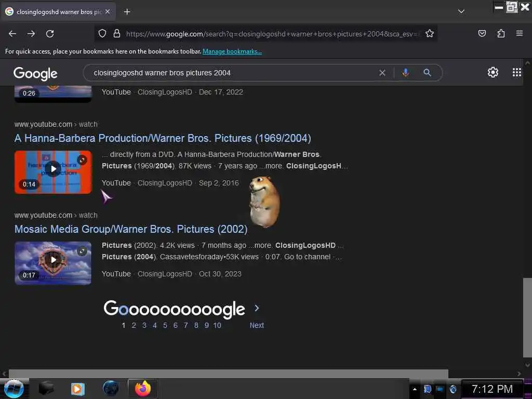Go to results page 8
The image size is (532, 399).
tap(196, 325)
